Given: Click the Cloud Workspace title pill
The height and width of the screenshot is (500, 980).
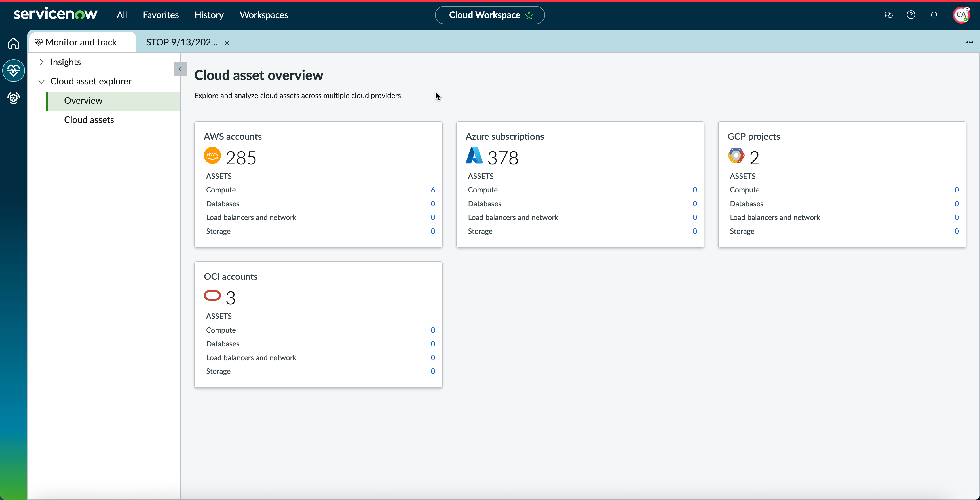Looking at the screenshot, I should pos(490,15).
